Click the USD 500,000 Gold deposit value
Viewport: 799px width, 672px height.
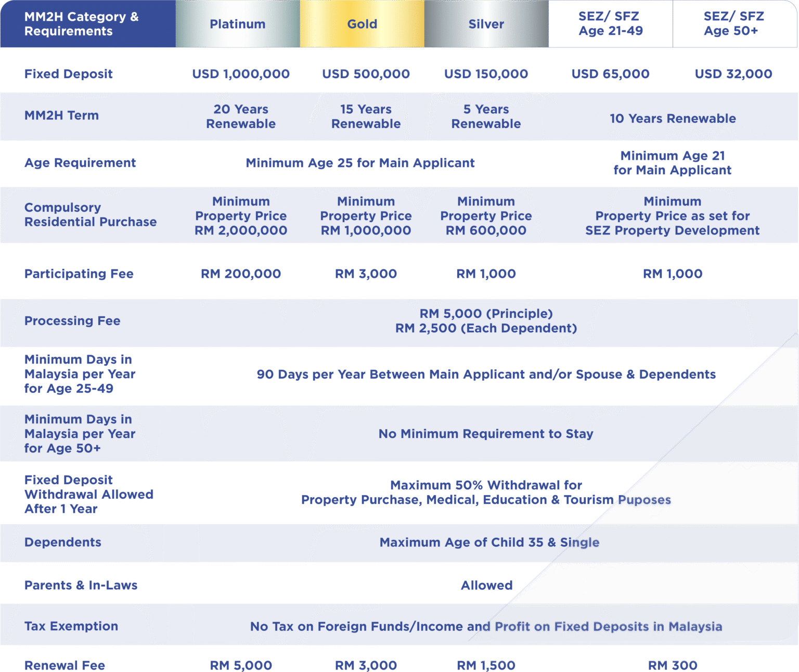(366, 73)
